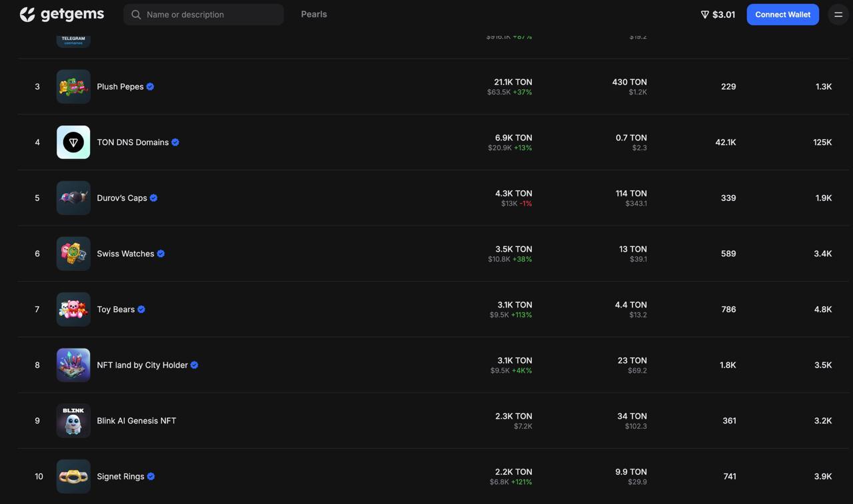This screenshot has height=504, width=853.
Task: Open the hamburger menu button
Action: coord(838,15)
